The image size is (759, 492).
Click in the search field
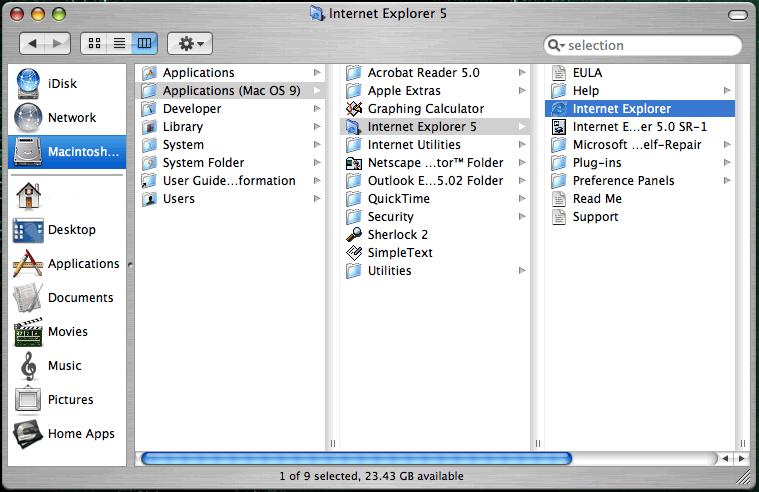point(642,45)
